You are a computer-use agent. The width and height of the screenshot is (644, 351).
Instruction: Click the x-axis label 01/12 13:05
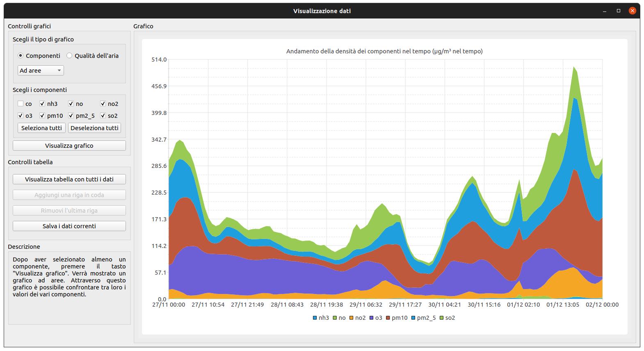click(563, 305)
